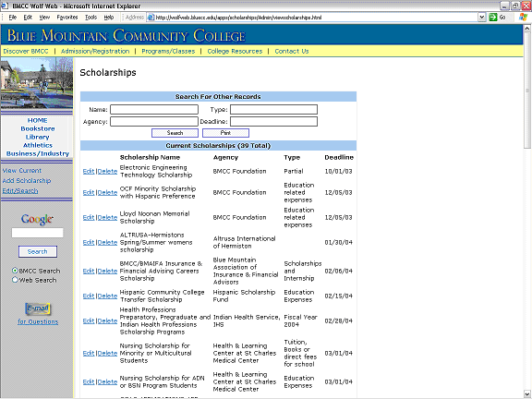The height and width of the screenshot is (399, 532).
Task: Open the File menu
Action: (13, 17)
